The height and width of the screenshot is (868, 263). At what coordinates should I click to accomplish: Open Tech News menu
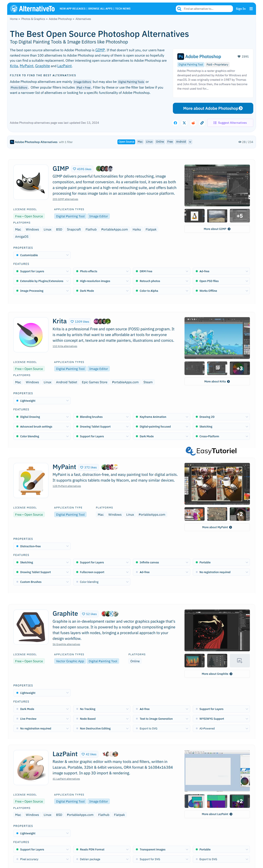(123, 9)
